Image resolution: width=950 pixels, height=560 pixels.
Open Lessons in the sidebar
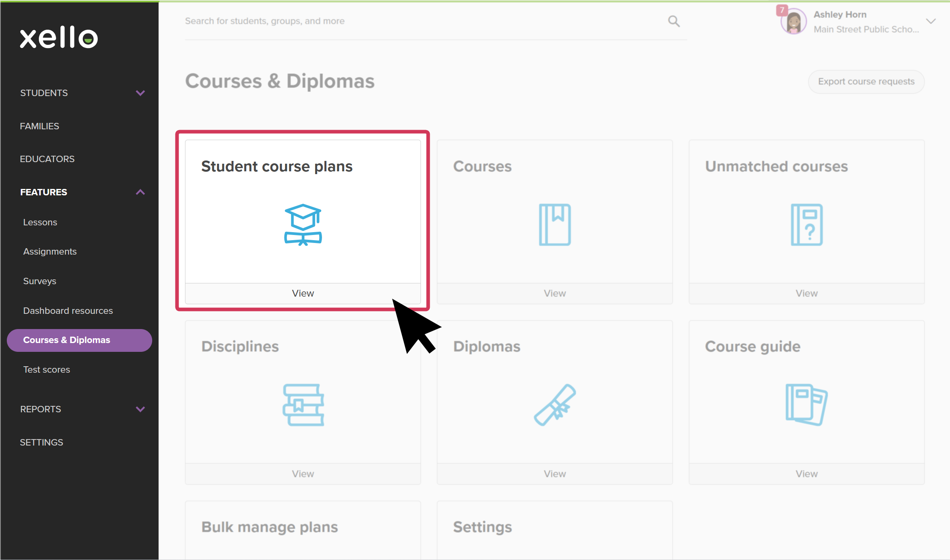click(x=40, y=222)
